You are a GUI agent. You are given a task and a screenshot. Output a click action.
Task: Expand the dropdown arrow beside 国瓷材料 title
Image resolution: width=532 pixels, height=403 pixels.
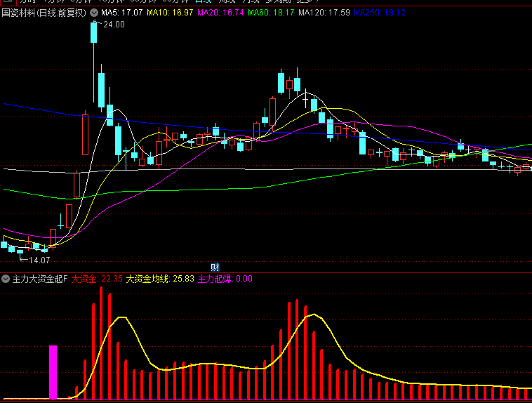coord(94,13)
